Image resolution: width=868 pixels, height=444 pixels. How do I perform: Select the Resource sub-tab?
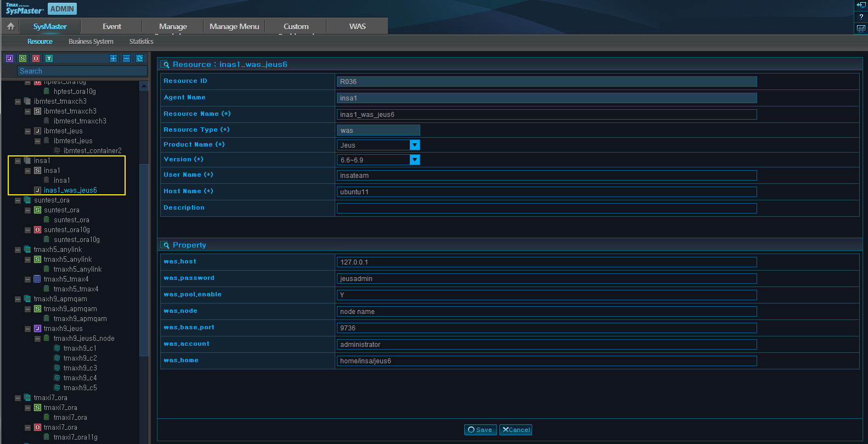click(x=40, y=42)
